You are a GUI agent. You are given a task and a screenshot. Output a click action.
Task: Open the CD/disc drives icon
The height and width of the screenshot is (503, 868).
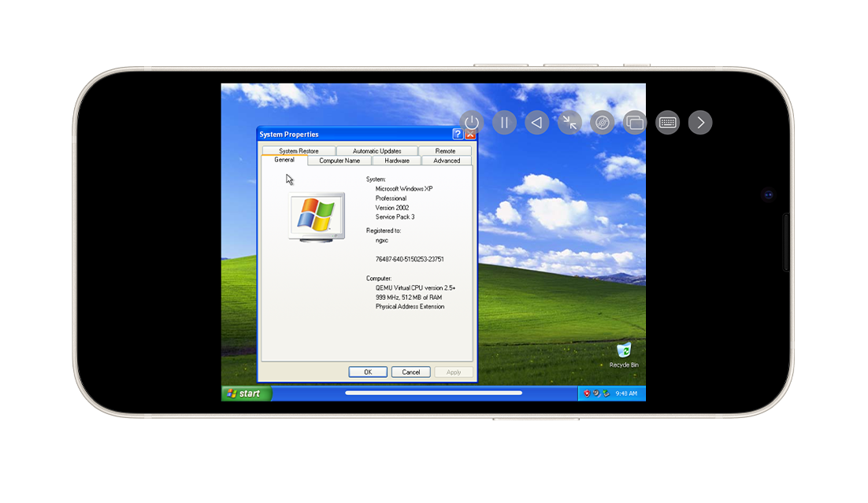[603, 122]
